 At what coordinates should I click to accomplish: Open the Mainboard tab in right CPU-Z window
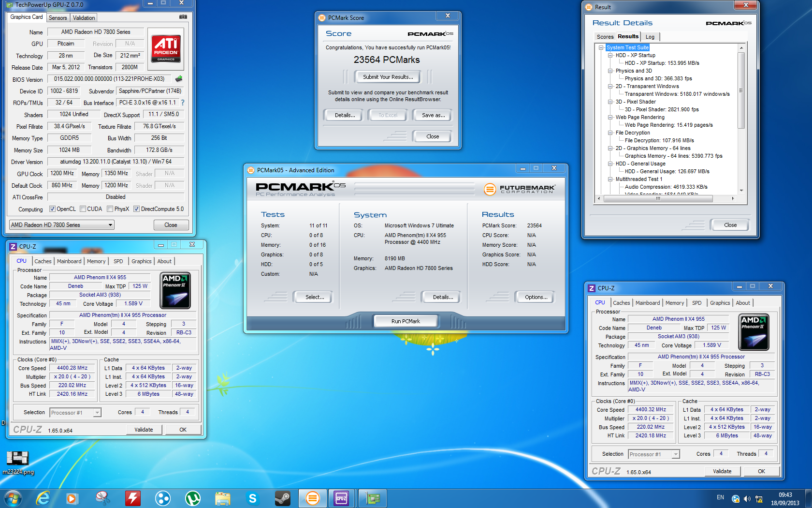(648, 303)
